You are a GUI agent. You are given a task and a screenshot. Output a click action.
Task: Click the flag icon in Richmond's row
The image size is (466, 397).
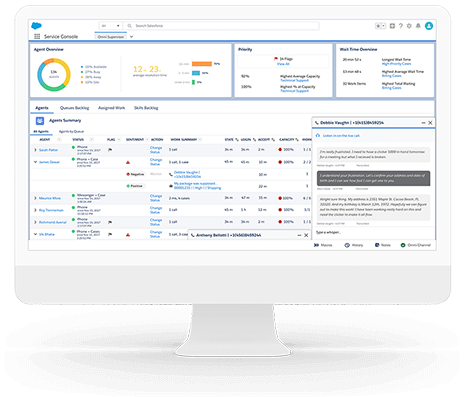(x=110, y=222)
